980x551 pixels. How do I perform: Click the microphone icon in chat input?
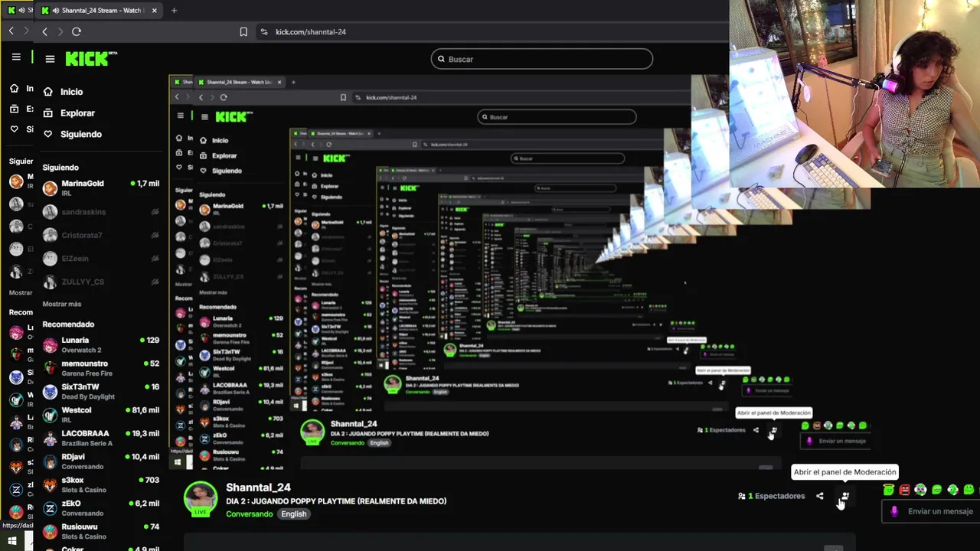[x=894, y=511]
